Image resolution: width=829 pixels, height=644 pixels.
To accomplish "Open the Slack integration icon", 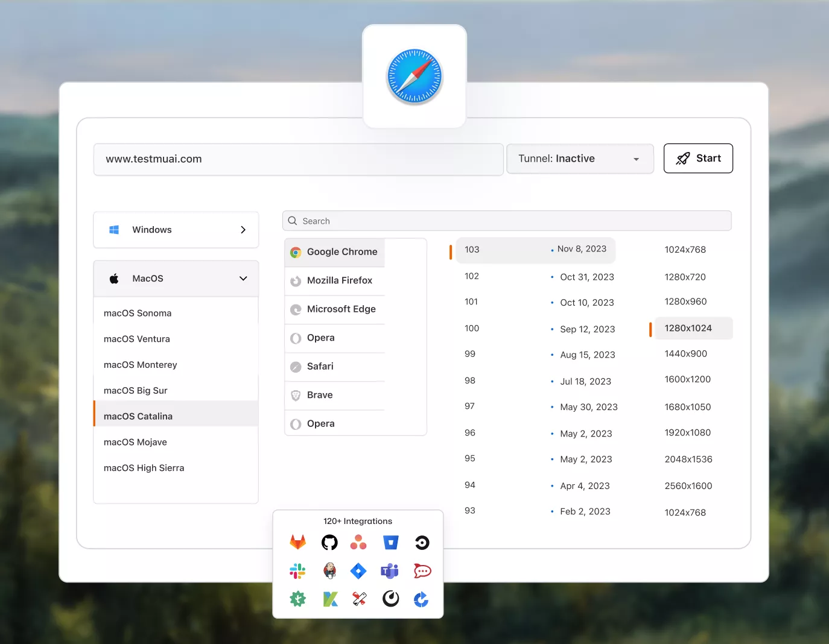I will tap(297, 570).
